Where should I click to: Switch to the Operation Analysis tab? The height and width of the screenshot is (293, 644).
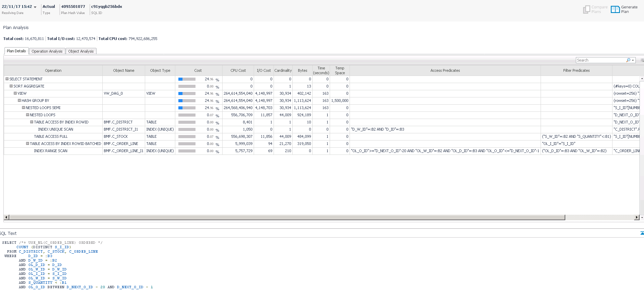click(47, 51)
